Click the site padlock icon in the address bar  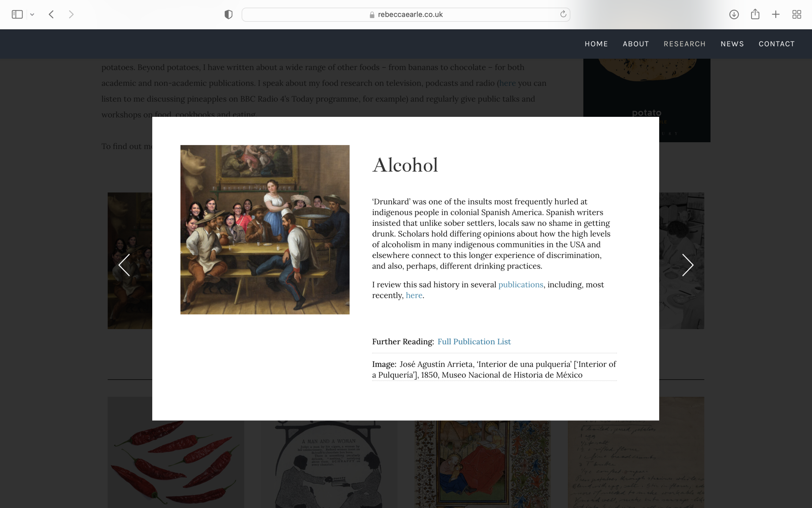coord(372,15)
